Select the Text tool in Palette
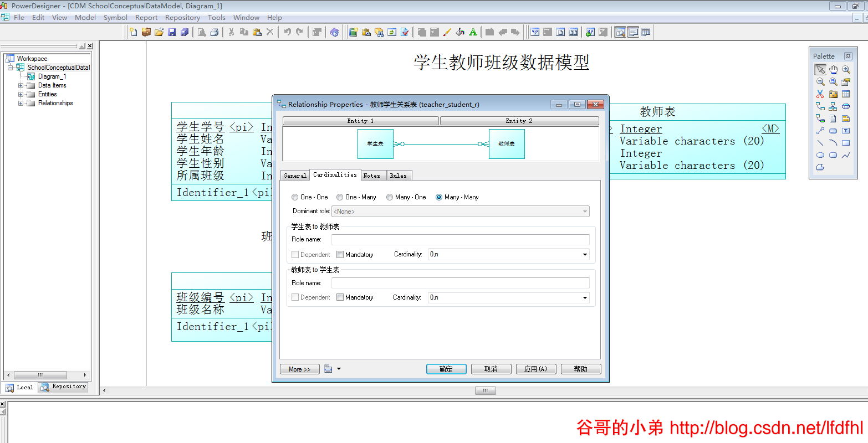Viewport: 868px width, 443px height. coord(846,131)
